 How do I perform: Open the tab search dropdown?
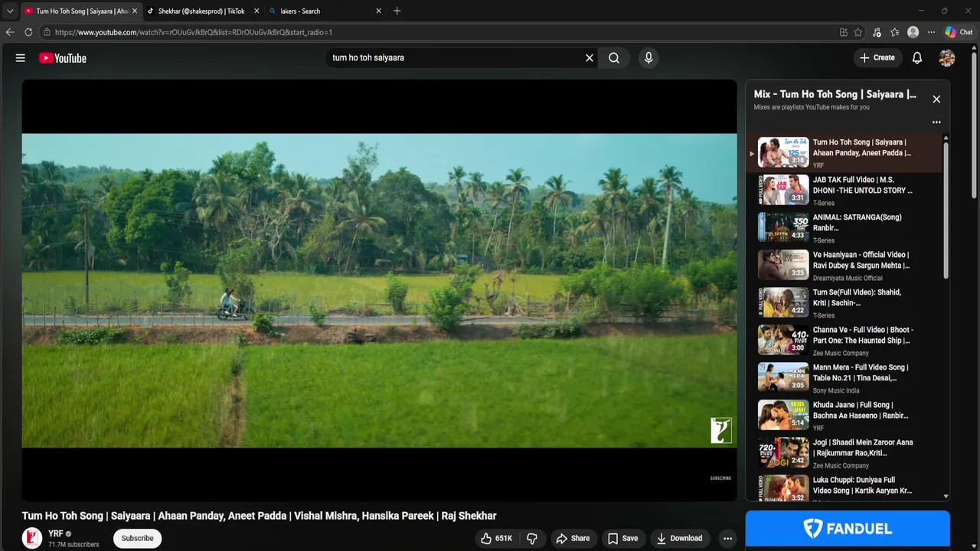click(10, 11)
